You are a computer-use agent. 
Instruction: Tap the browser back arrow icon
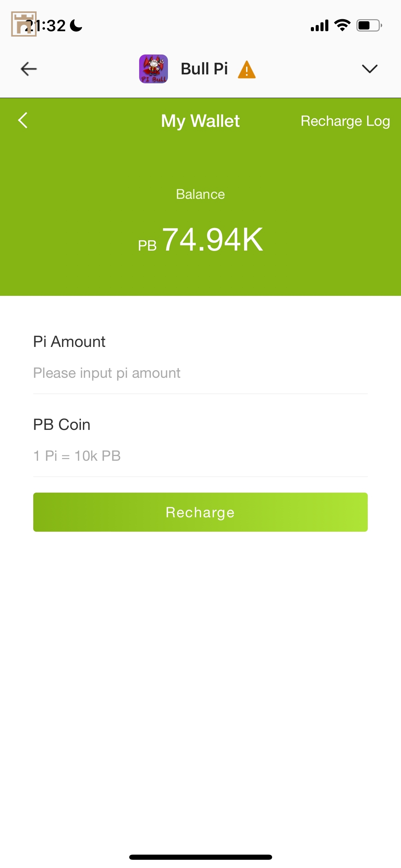[29, 69]
